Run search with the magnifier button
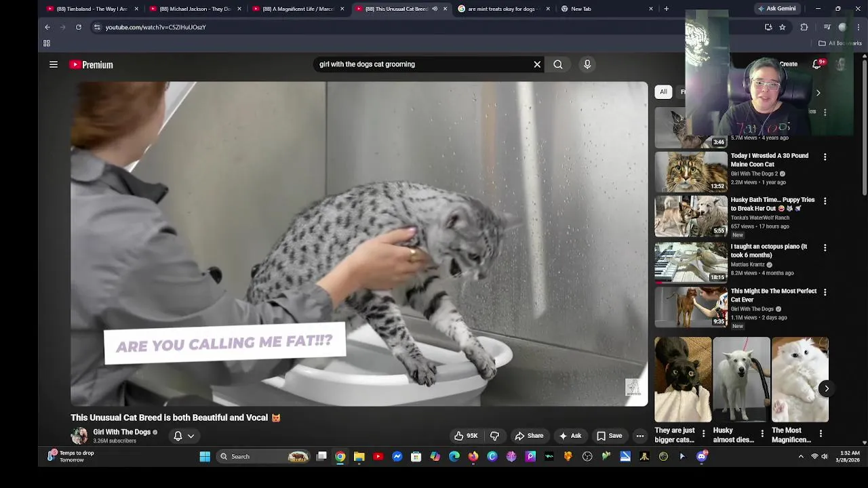This screenshot has width=868, height=488. tap(558, 64)
